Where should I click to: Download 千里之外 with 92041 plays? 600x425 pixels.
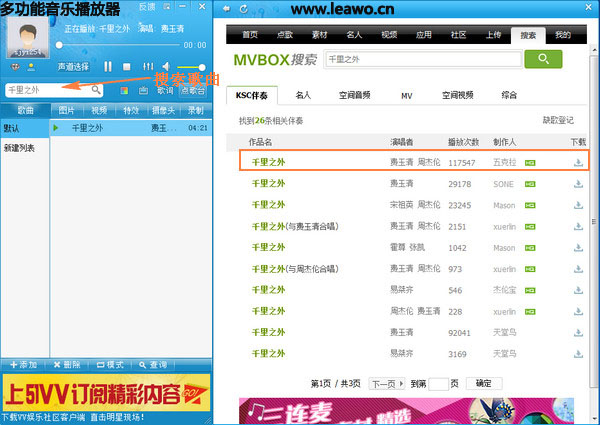578,333
